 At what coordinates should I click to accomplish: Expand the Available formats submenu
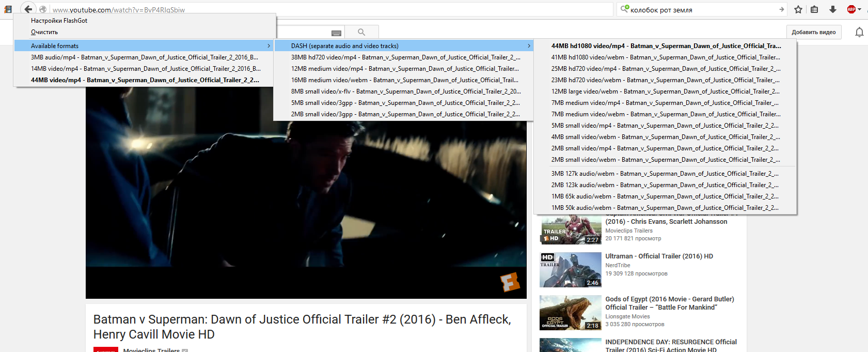click(145, 46)
